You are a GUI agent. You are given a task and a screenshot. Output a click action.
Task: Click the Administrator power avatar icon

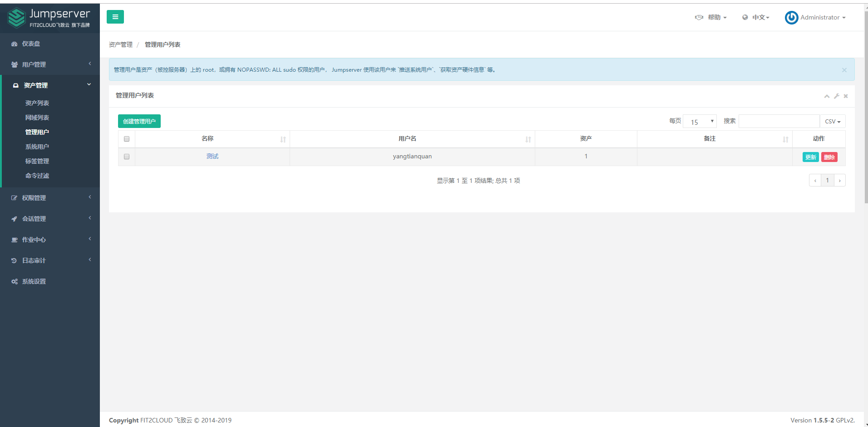click(791, 18)
